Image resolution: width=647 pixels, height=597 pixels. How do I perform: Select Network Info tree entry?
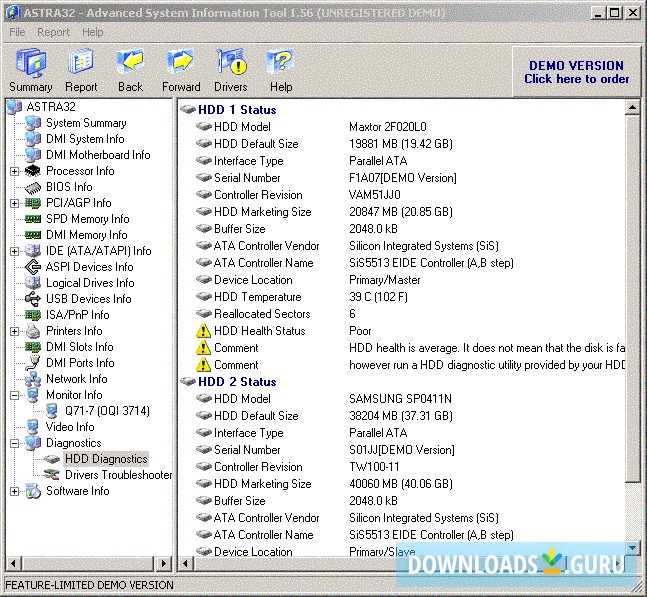(76, 379)
